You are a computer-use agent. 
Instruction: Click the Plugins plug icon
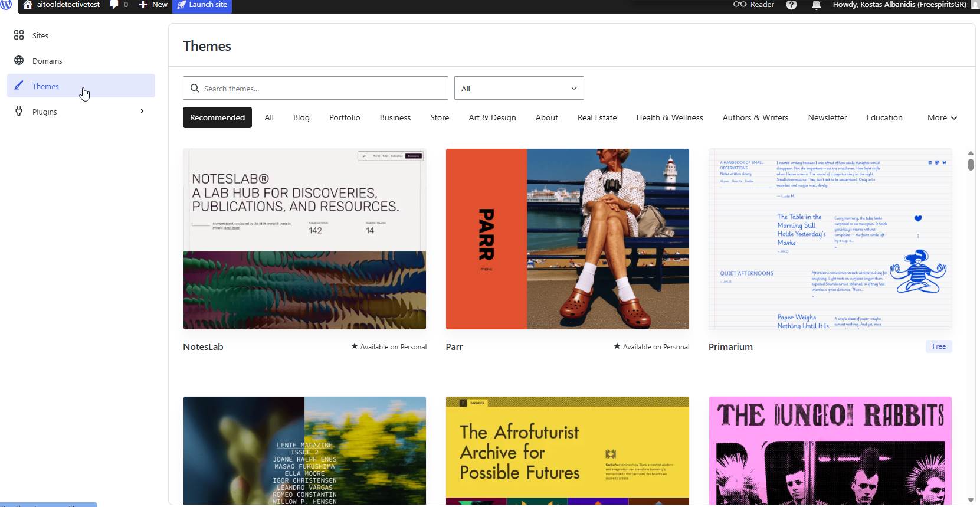pos(19,112)
